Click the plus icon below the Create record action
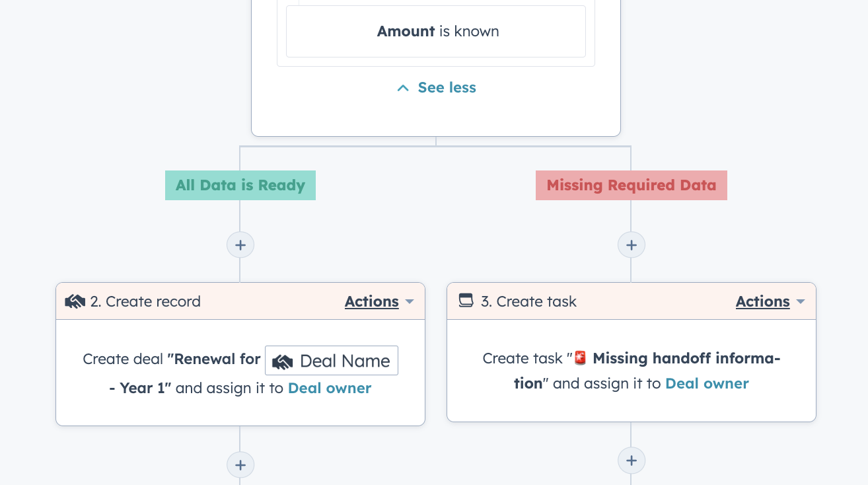Screen dimensions: 868x485 click(240, 465)
